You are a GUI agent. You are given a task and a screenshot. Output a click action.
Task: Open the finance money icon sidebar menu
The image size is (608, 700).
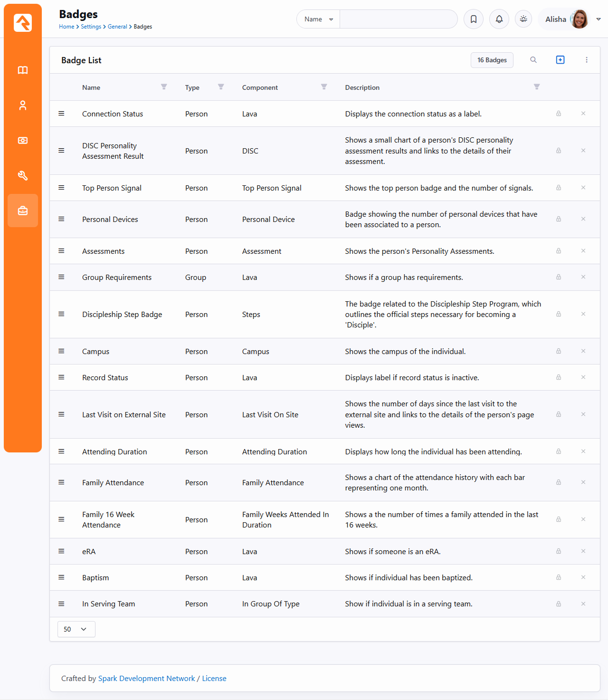(x=22, y=141)
